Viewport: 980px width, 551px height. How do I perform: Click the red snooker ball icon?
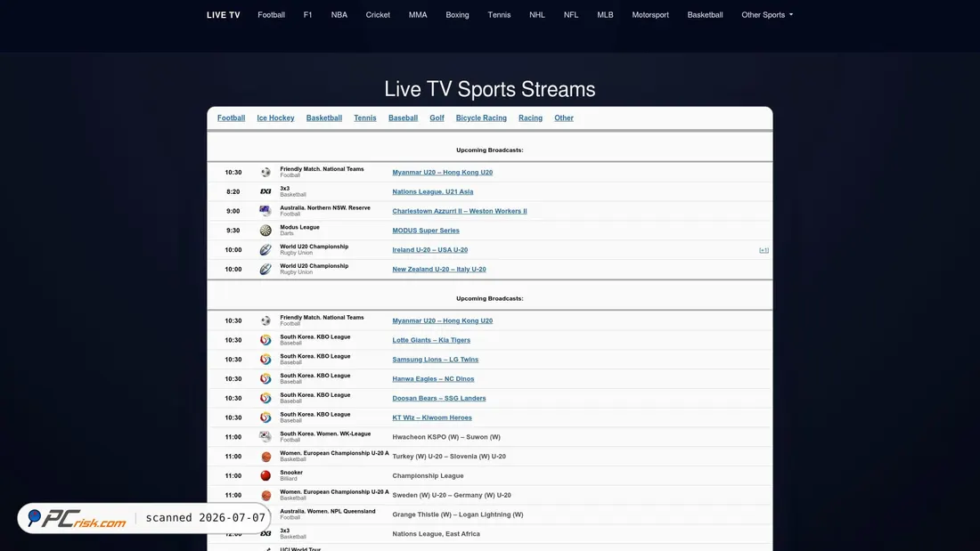[265, 476]
